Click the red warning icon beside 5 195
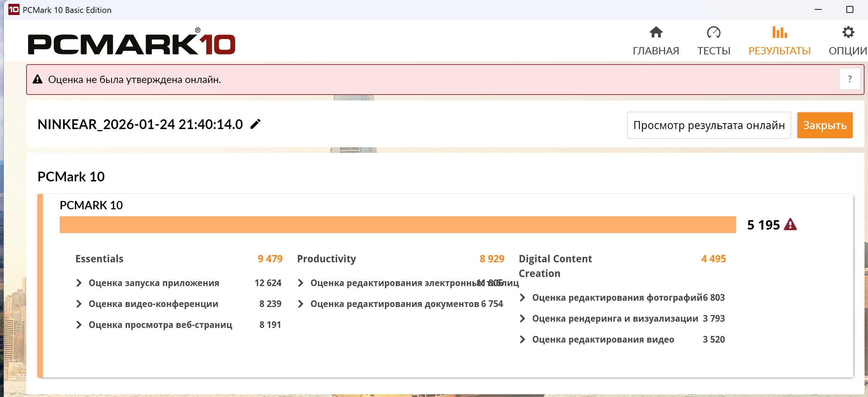The height and width of the screenshot is (397, 868). pyautogui.click(x=790, y=225)
